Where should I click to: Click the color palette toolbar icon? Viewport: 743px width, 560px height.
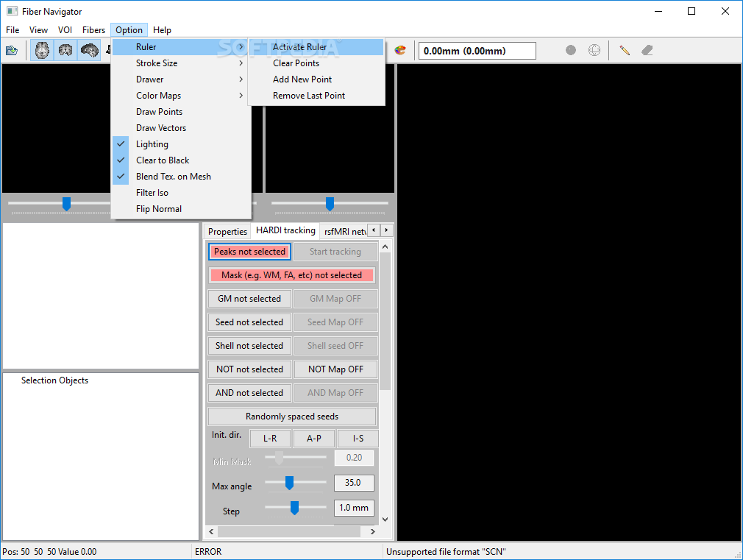click(x=400, y=50)
